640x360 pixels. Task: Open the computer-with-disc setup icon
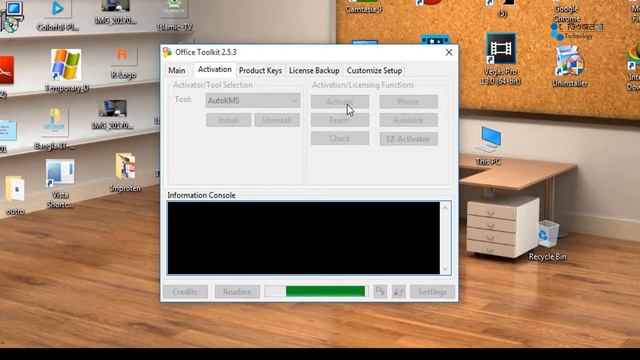point(11,16)
